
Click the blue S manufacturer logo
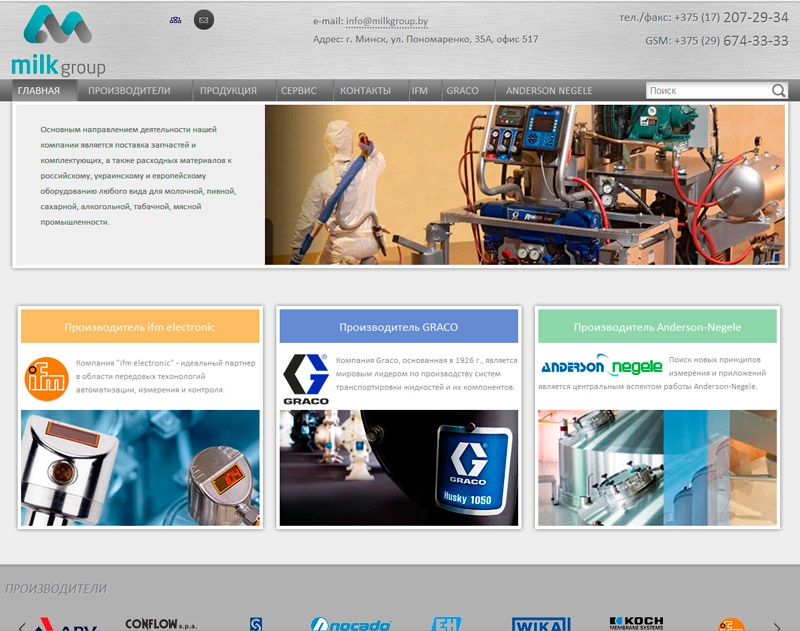coord(256,624)
